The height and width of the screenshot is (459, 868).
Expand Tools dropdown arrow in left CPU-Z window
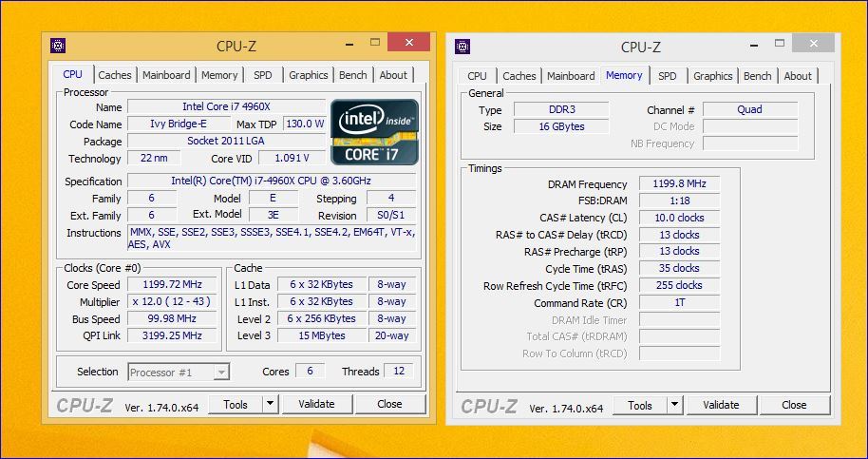[270, 405]
